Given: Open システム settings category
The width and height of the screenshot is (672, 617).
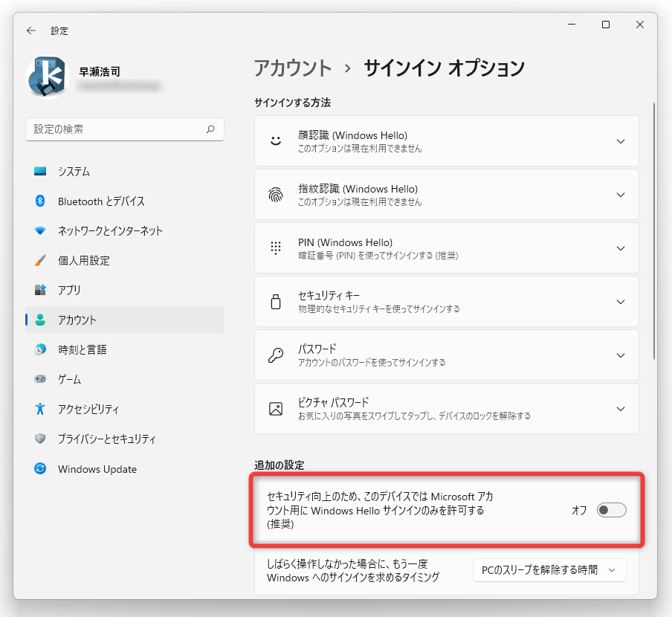Looking at the screenshot, I should (x=125, y=172).
